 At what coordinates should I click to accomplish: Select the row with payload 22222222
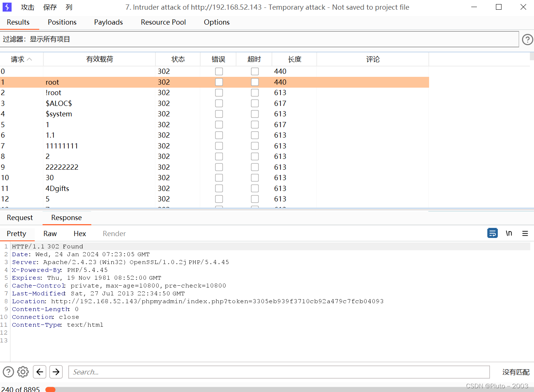pos(214,167)
